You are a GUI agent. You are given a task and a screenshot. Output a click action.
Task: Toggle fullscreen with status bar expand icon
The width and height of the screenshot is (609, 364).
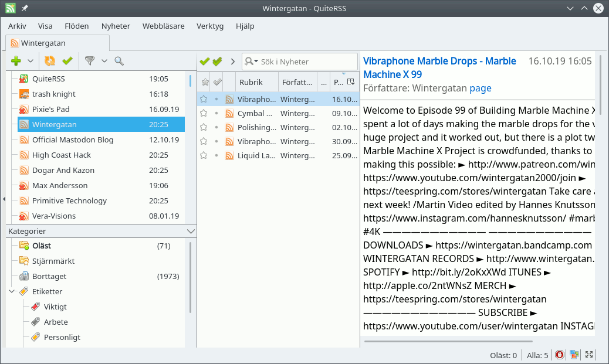click(x=589, y=355)
